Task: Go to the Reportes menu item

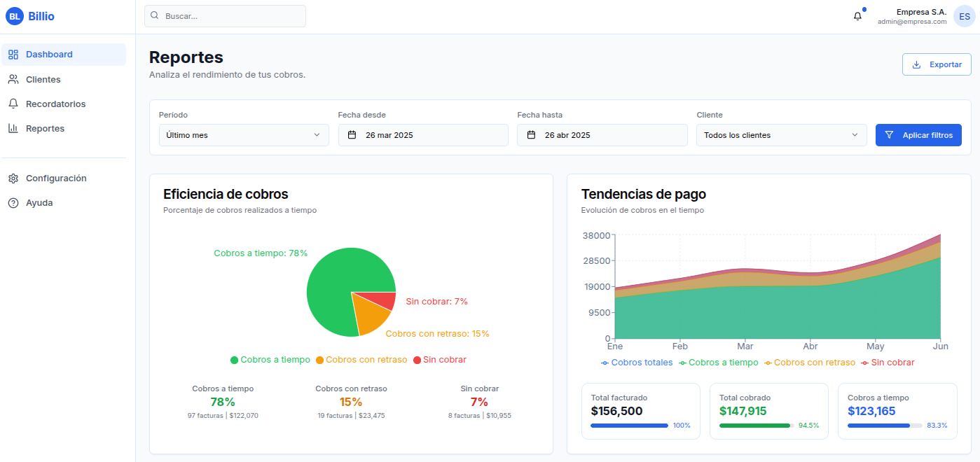Action: coord(46,128)
